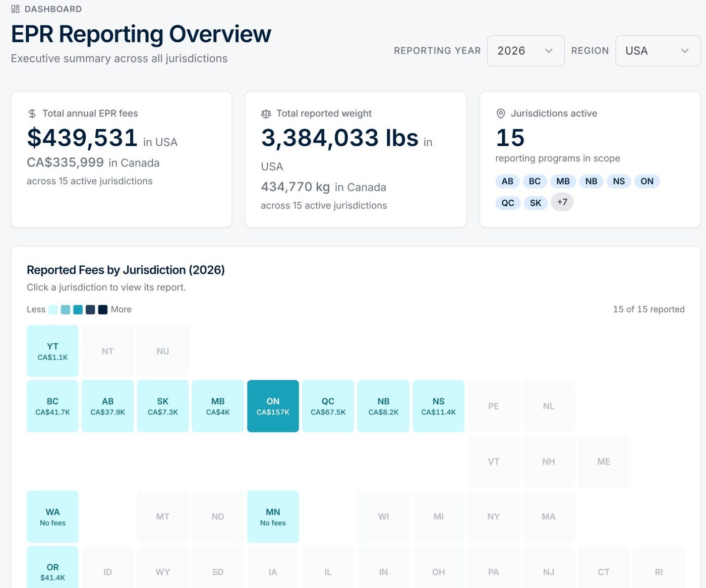Click the ON jurisdiction chip

click(x=647, y=182)
